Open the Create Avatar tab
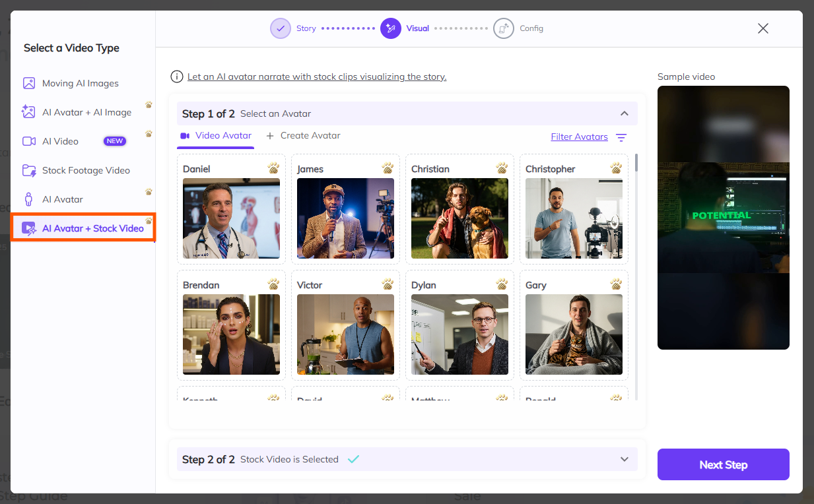This screenshot has width=814, height=504. pos(303,136)
